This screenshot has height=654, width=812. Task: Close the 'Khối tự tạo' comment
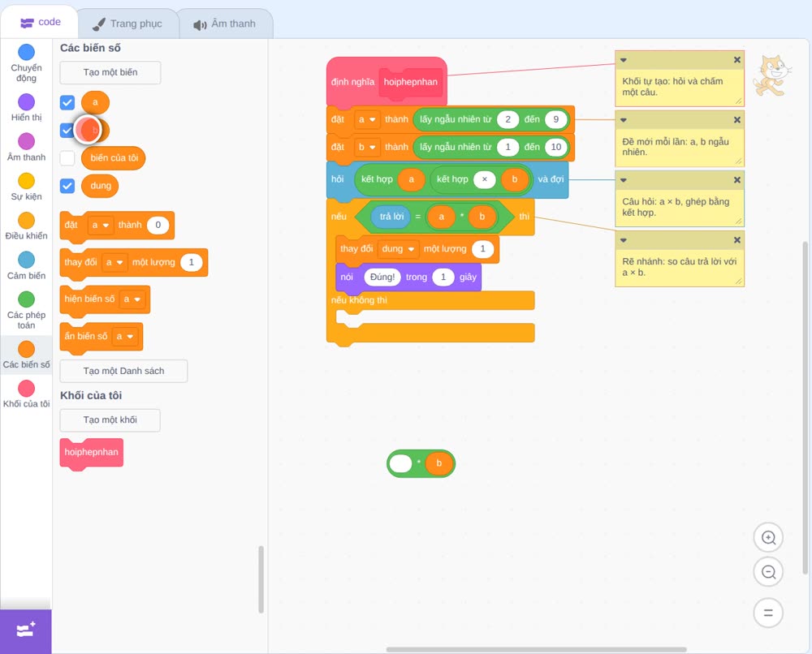click(737, 60)
